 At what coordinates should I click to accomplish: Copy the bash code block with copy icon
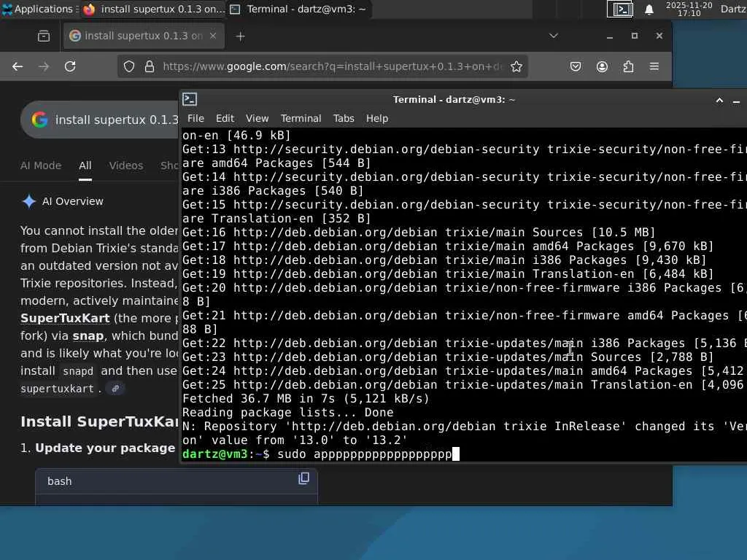303,478
